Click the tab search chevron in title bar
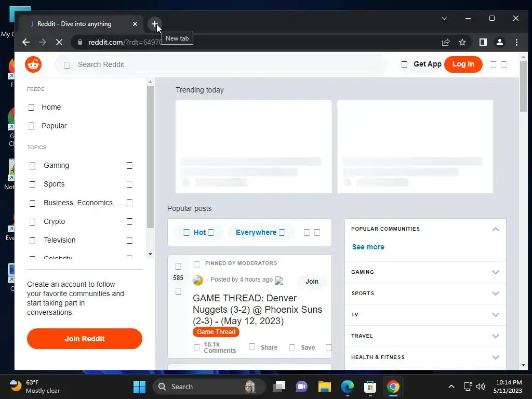Screen dimensions: 532x399 coord(444,18)
